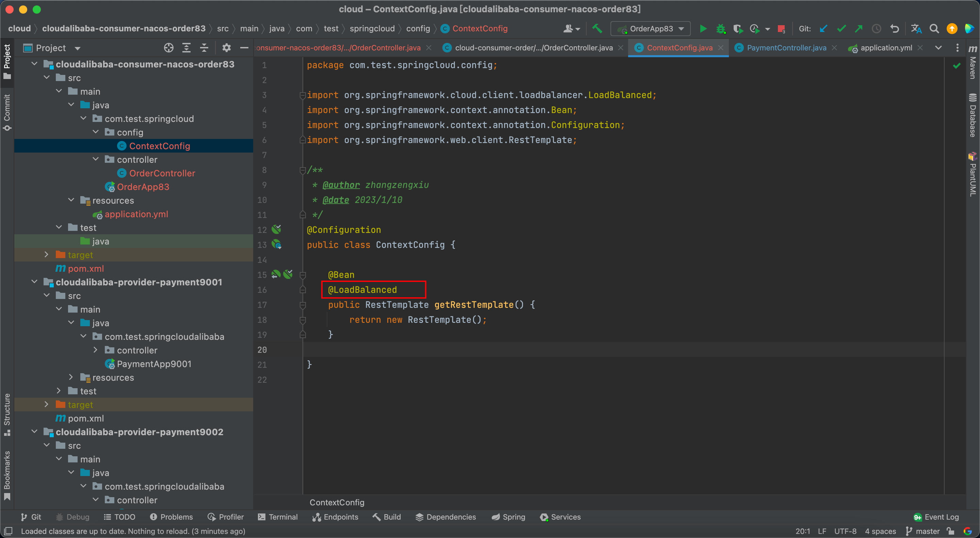Switch to cloud-consumer-order OrderController.java tab
This screenshot has width=980, height=538.
pyautogui.click(x=534, y=48)
